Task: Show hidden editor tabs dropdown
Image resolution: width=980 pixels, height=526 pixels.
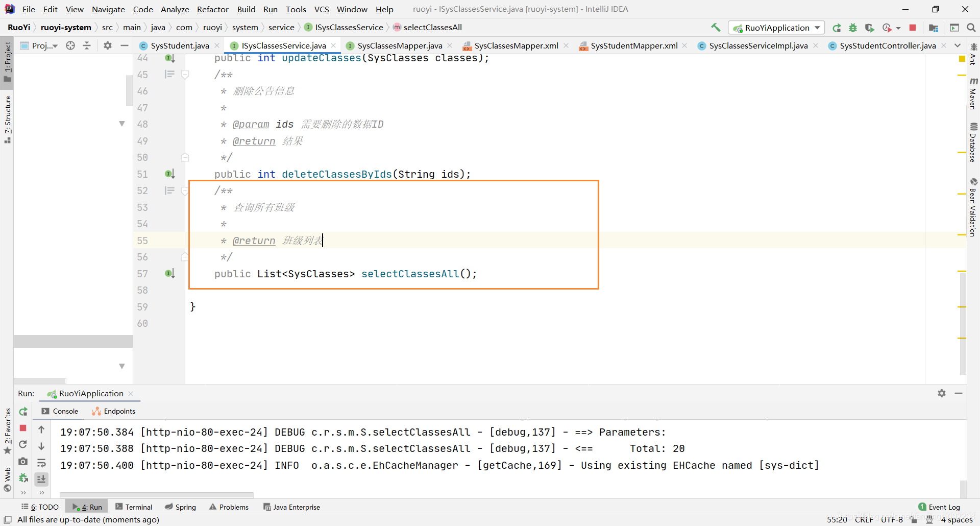Action: (958, 45)
